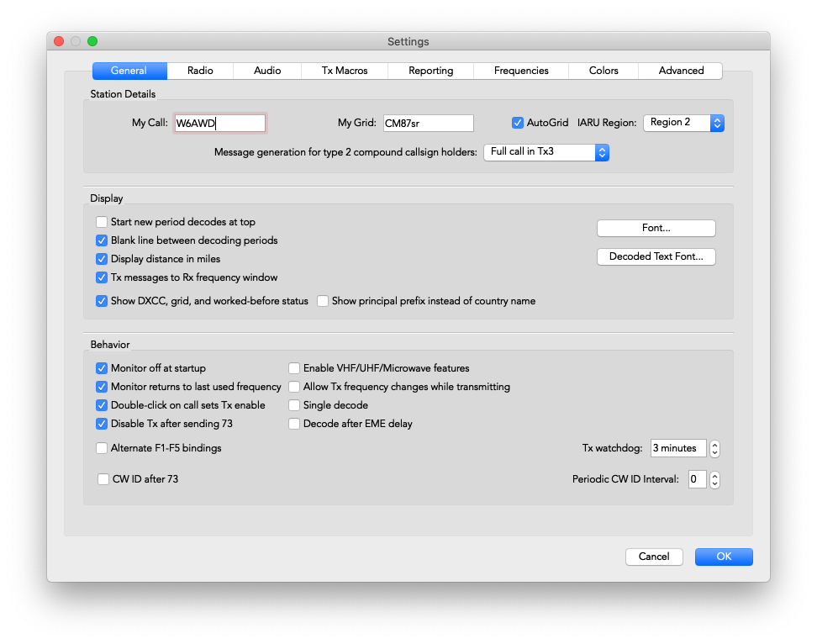
Task: Switch to the Radio tab
Action: coord(200,71)
